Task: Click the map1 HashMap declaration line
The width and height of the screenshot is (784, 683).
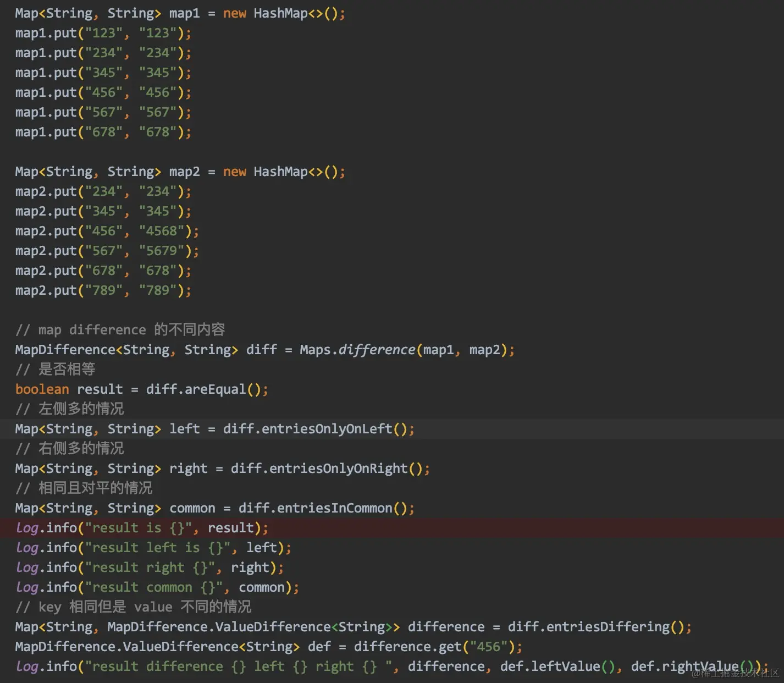Action: click(x=180, y=13)
